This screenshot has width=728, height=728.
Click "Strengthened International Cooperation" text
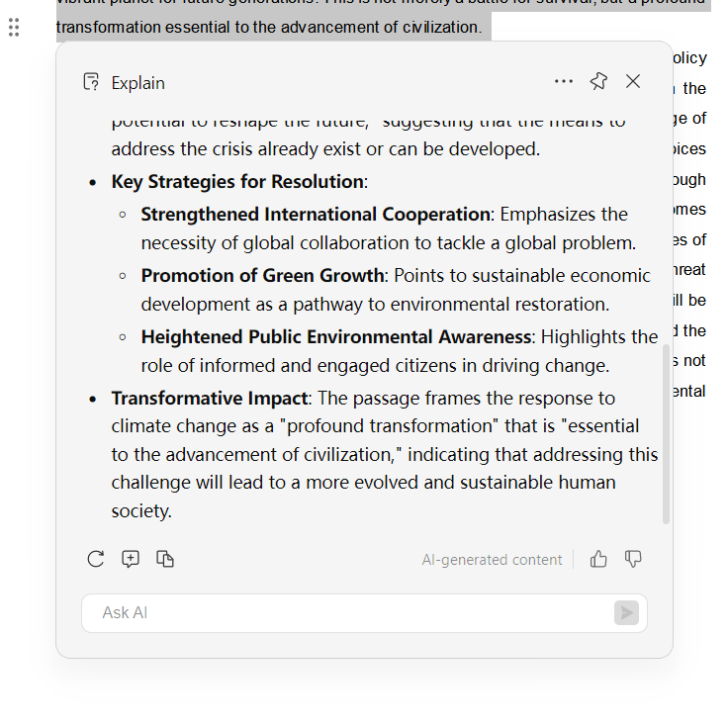(x=316, y=215)
